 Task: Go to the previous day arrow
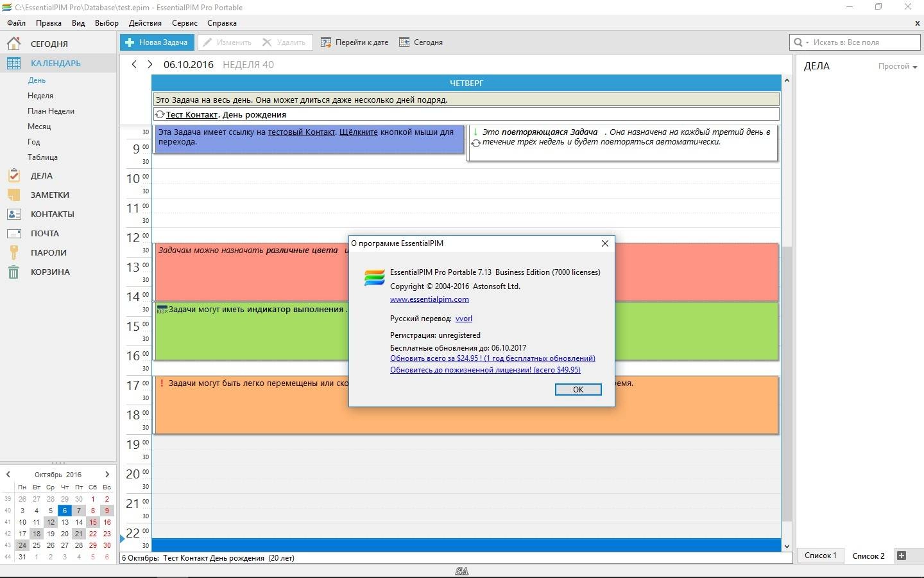[x=134, y=64]
